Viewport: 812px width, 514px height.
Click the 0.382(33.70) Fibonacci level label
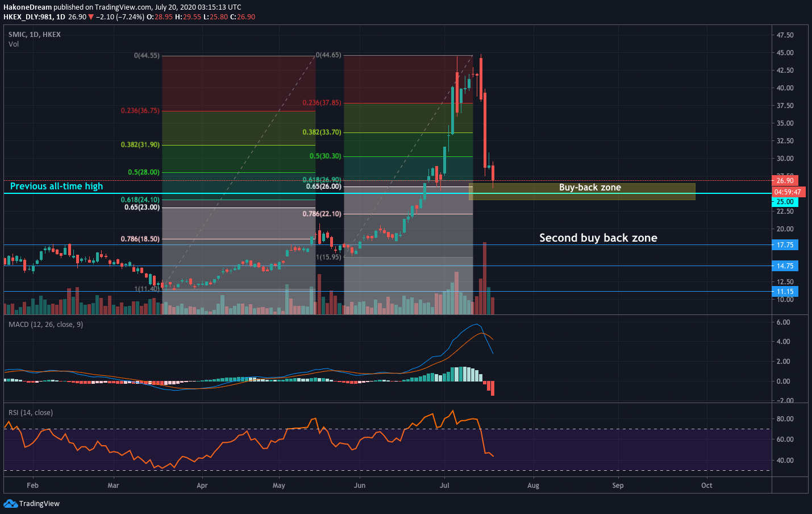click(322, 132)
